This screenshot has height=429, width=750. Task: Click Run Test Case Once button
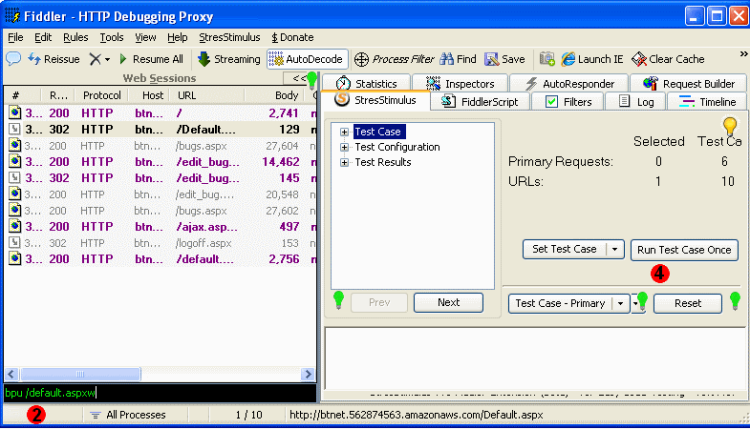click(x=684, y=250)
